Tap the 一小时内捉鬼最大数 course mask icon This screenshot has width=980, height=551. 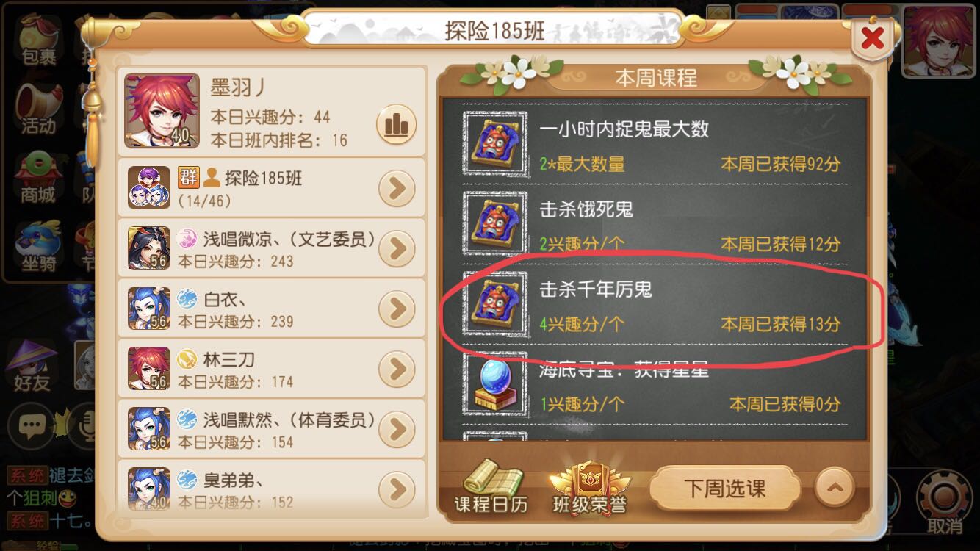click(x=494, y=143)
